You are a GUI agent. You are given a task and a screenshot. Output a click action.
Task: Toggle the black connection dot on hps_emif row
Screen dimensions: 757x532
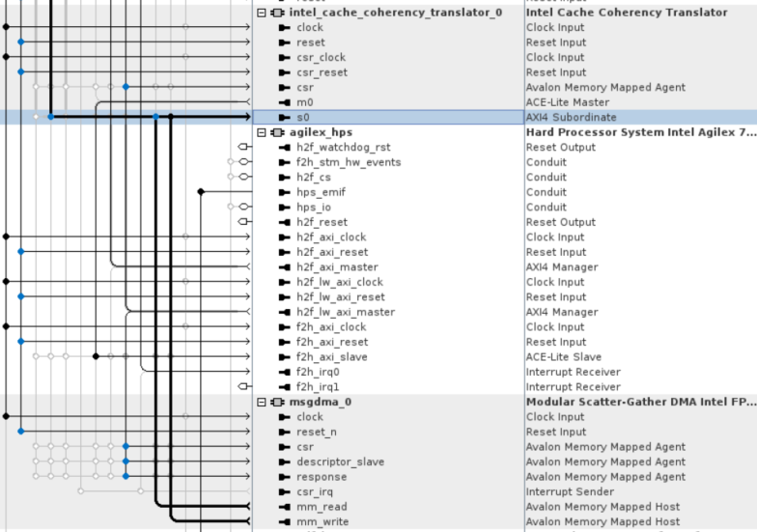201,192
